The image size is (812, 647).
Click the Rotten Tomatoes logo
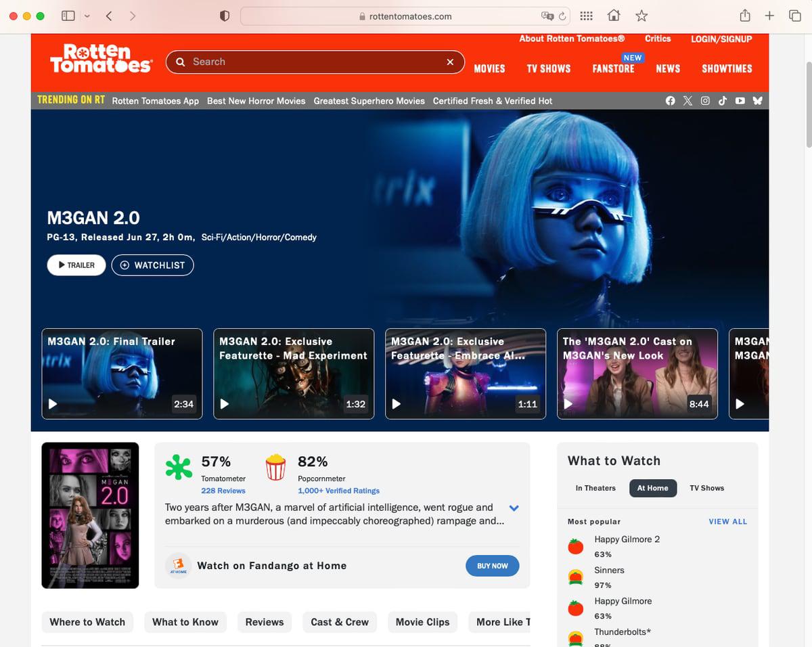(101, 59)
